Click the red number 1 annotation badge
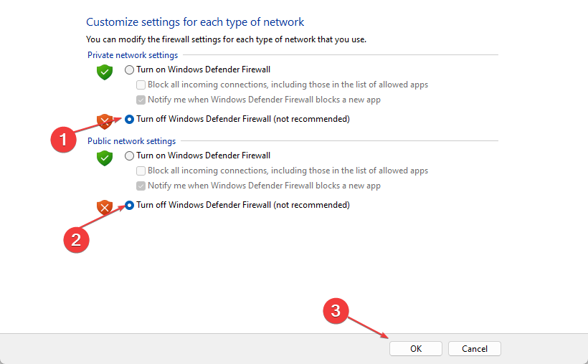Image resolution: width=588 pixels, height=364 pixels. (64, 140)
